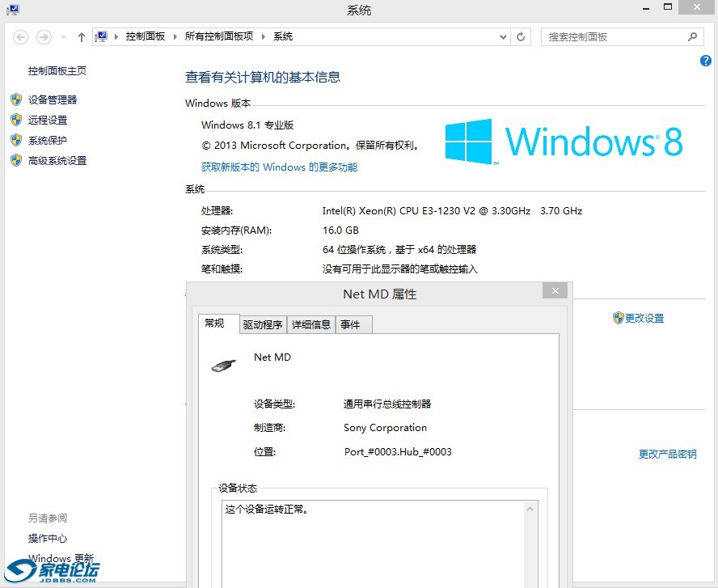The width and height of the screenshot is (718, 588).
Task: Select 控制面板 in the breadcrumb
Action: tap(146, 36)
